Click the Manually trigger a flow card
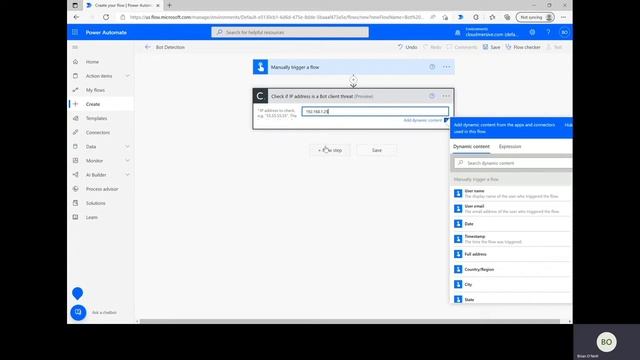The image size is (640, 360). click(x=353, y=67)
